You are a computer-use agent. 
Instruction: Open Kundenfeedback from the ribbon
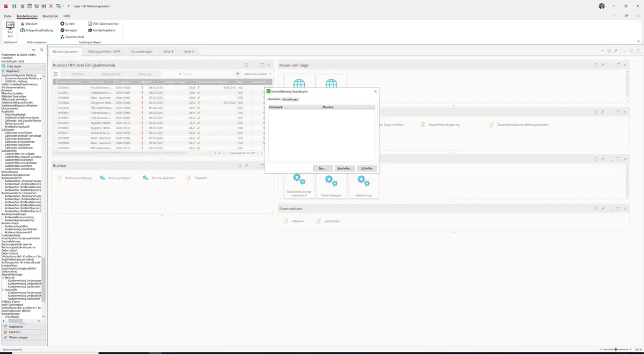point(101,31)
